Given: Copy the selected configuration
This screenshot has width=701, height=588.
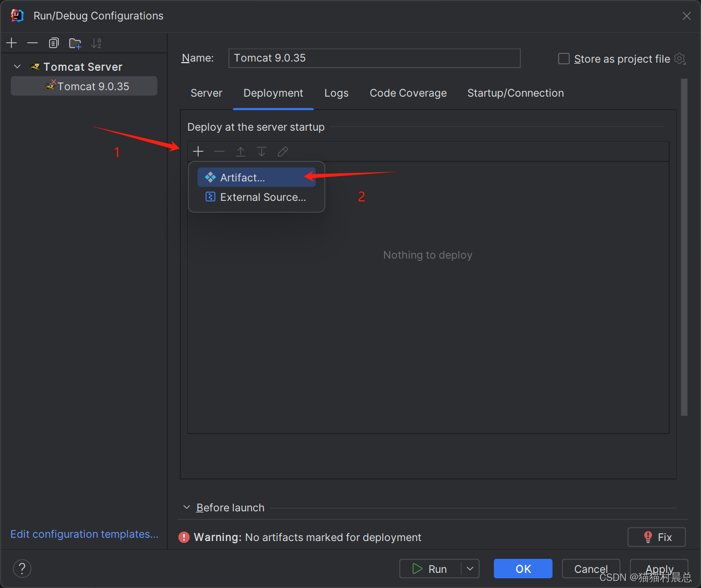Looking at the screenshot, I should click(x=53, y=43).
